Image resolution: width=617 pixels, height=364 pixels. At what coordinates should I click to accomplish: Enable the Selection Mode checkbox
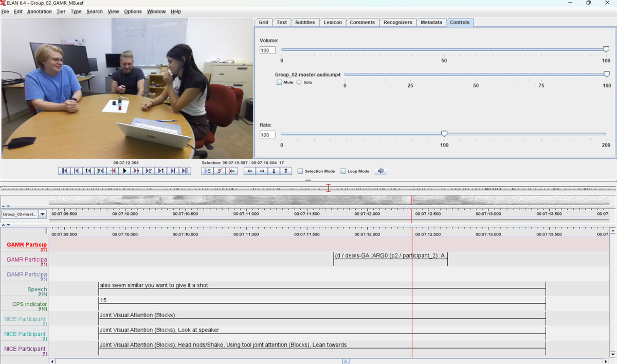point(300,171)
